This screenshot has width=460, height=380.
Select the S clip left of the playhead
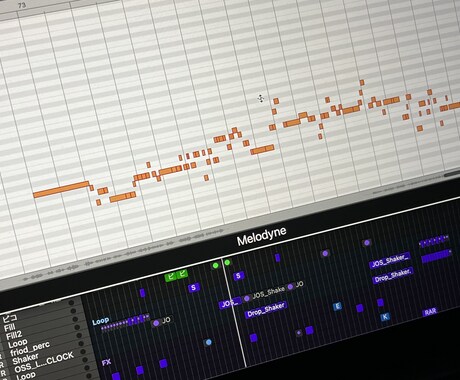point(194,288)
